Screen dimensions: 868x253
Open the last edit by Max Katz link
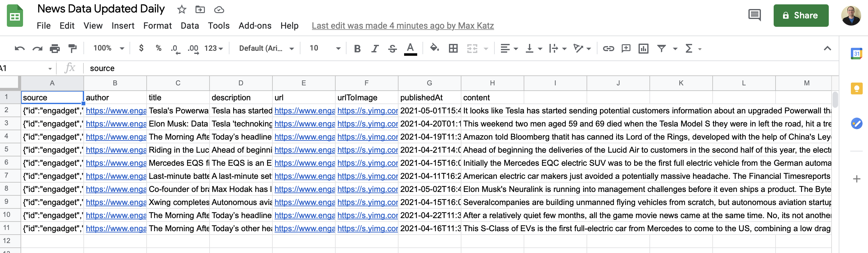click(x=403, y=26)
